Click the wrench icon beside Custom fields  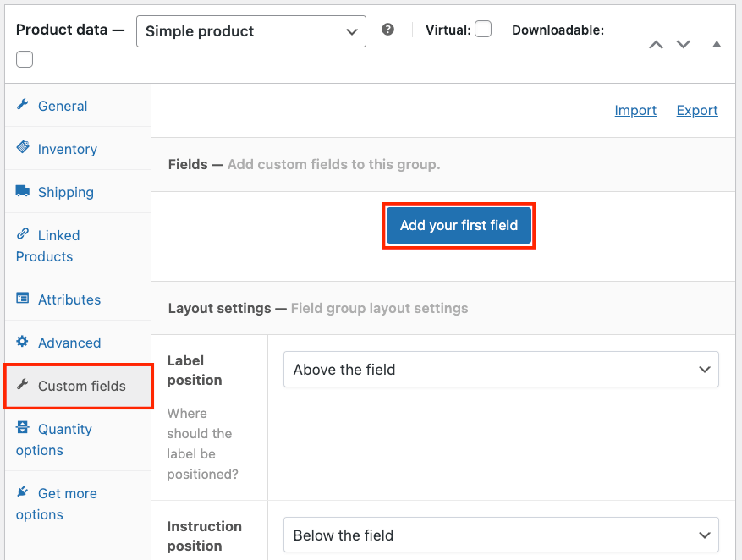pyautogui.click(x=22, y=384)
